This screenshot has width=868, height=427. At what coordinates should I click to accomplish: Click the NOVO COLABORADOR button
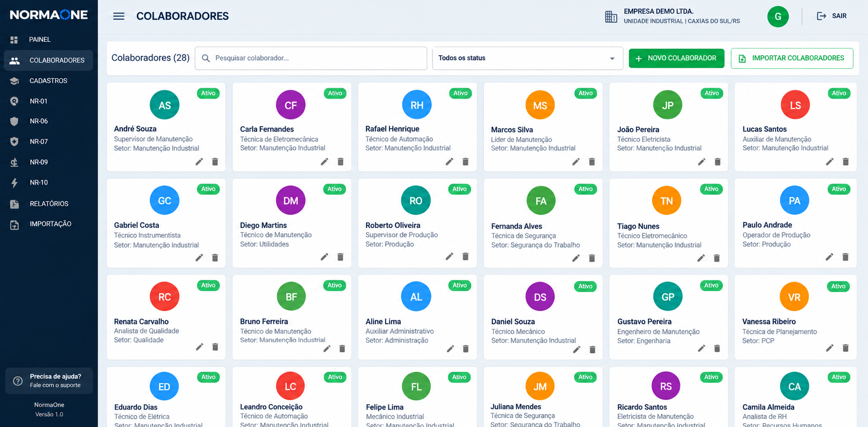pos(676,58)
